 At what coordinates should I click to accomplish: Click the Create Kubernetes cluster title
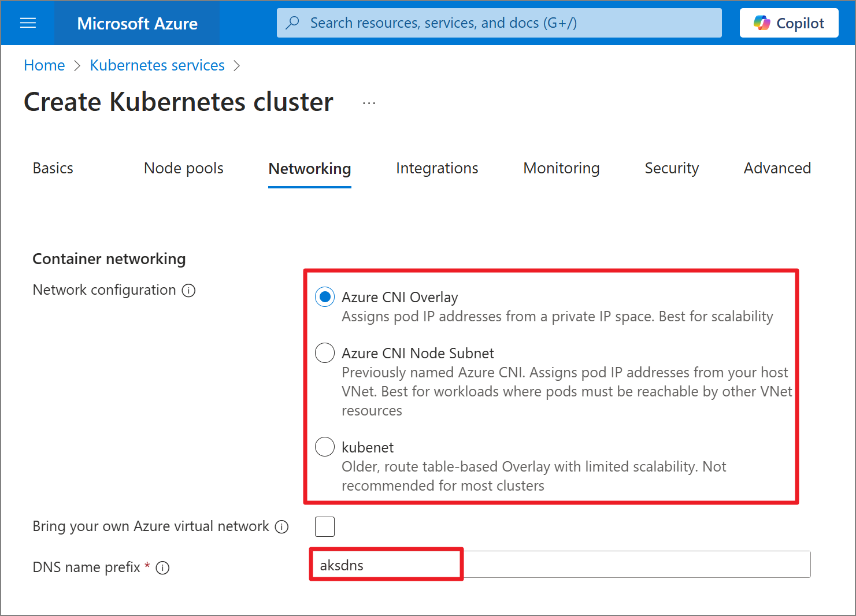[179, 102]
